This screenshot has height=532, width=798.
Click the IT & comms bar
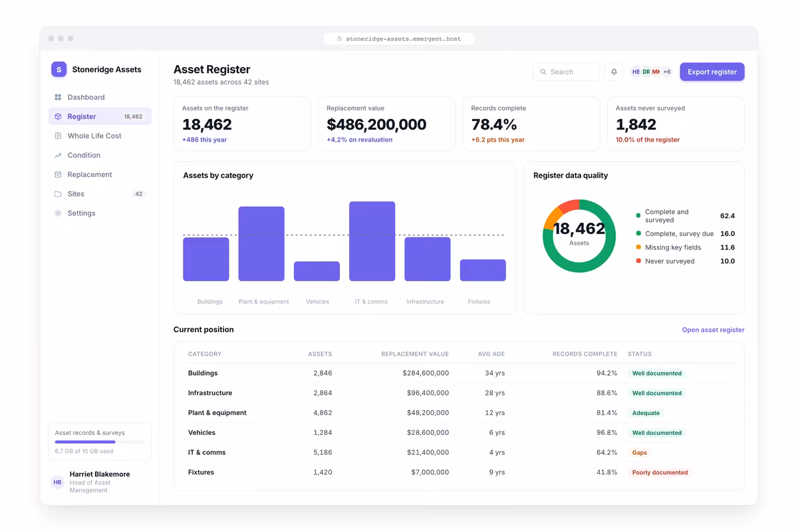(372, 241)
